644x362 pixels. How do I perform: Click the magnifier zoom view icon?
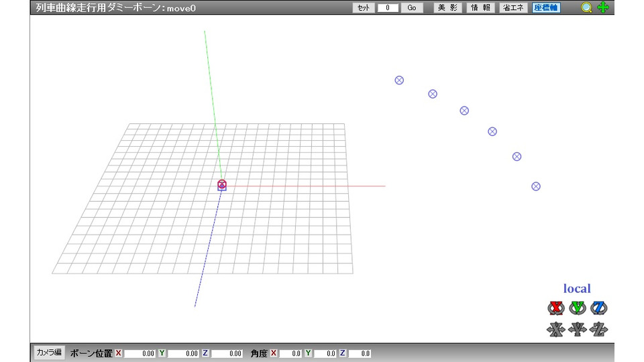tap(586, 8)
